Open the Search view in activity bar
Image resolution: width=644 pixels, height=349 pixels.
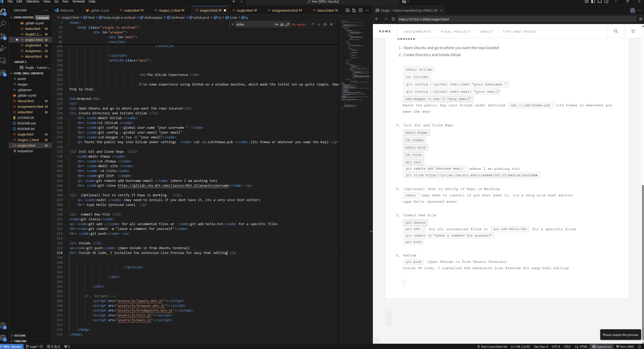click(3, 24)
